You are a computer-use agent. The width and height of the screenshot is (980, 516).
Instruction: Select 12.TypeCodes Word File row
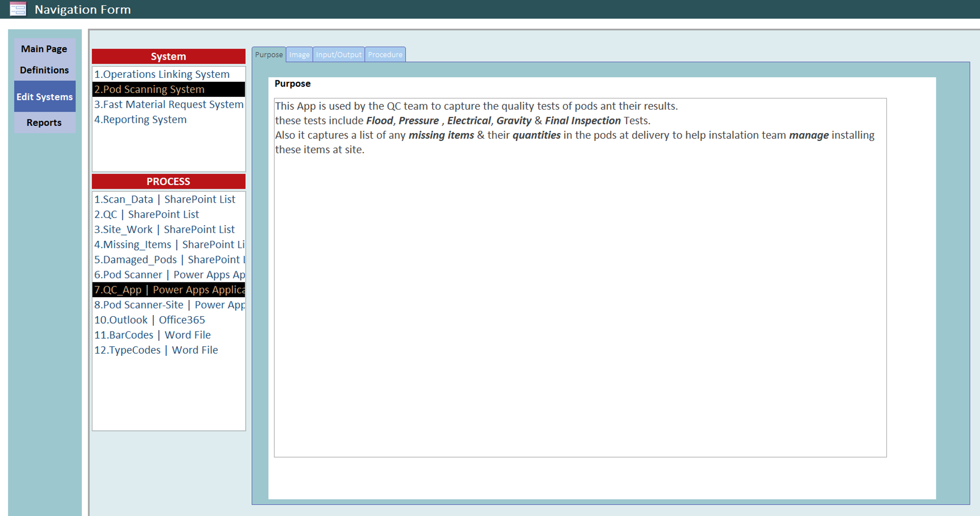[169, 351]
